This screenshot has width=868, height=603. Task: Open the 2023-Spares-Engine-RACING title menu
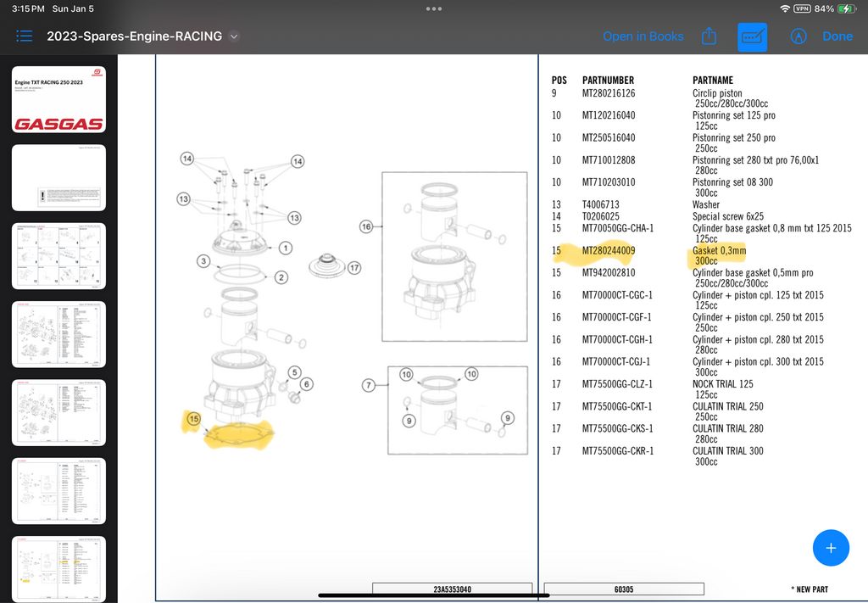134,36
